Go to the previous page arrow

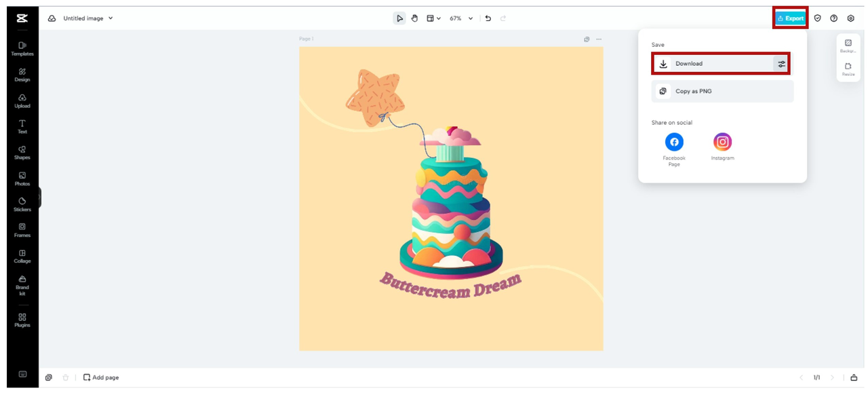pos(802,377)
